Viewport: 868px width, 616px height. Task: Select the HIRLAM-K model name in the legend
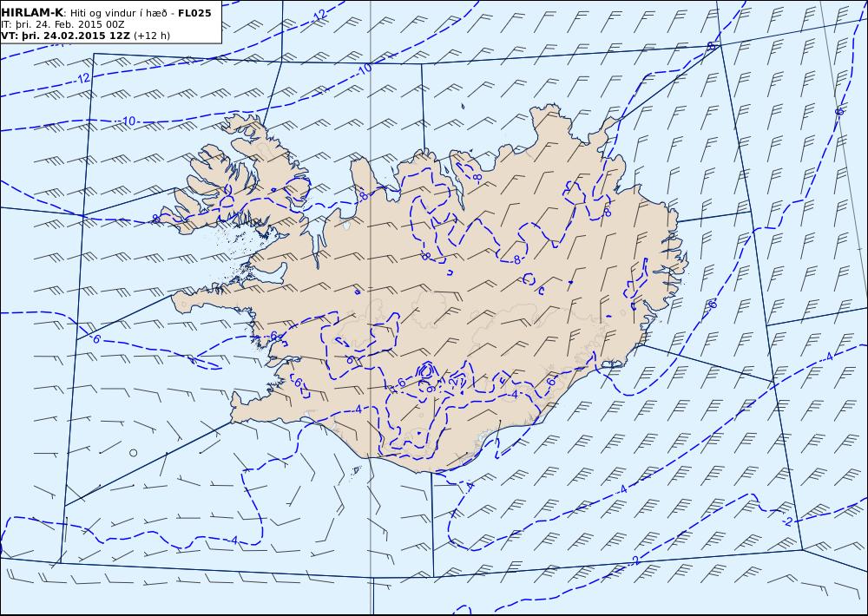tap(33, 13)
